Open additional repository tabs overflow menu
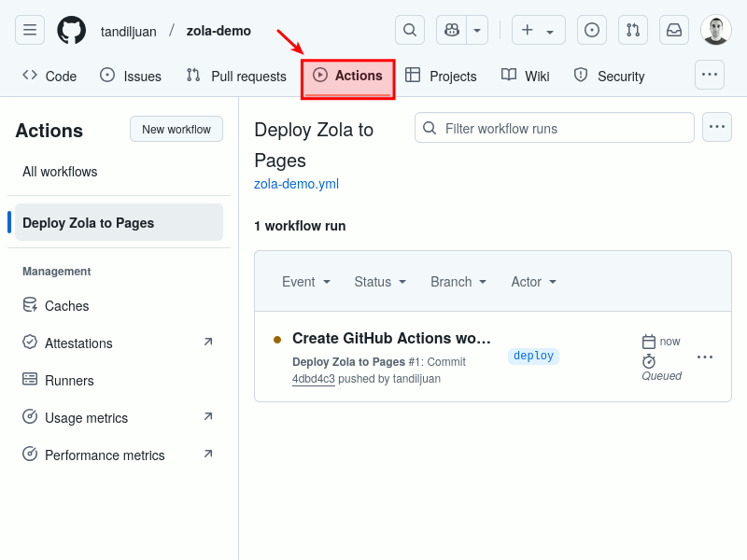 (x=710, y=75)
